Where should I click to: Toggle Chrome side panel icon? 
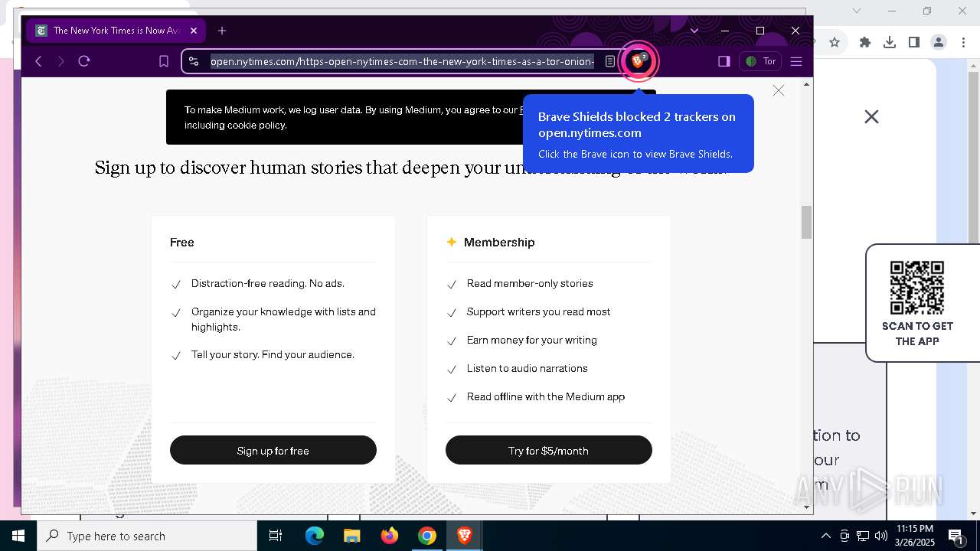tap(914, 42)
